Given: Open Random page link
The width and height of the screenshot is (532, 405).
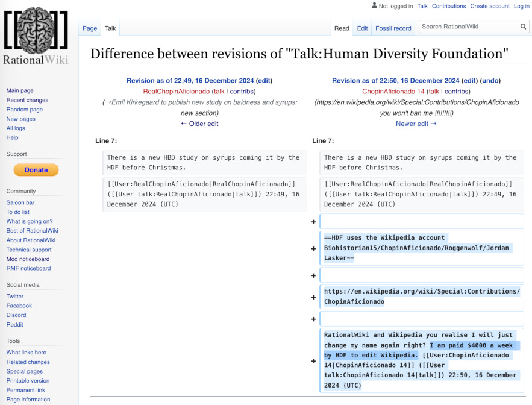Looking at the screenshot, I should [25, 109].
